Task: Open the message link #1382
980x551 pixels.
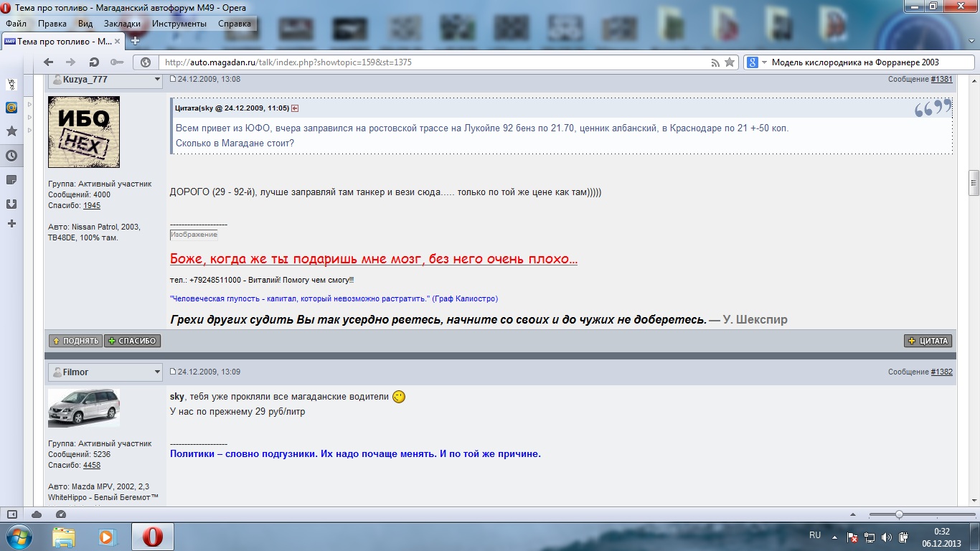Action: [x=941, y=372]
